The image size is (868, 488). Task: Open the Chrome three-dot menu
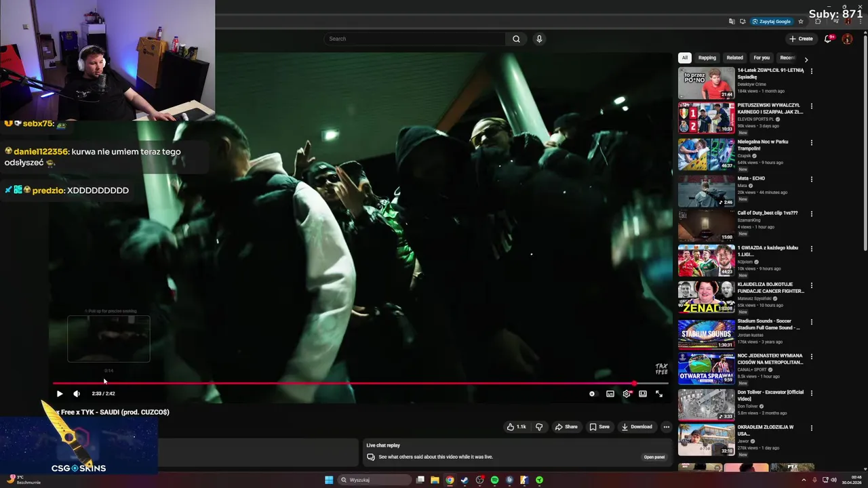pos(860,22)
